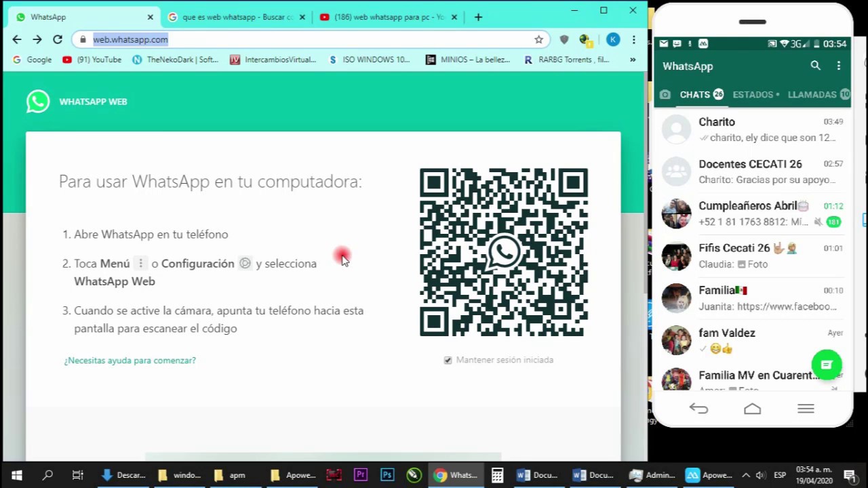Open the phone WhatsApp three-dot menu

tap(839, 66)
